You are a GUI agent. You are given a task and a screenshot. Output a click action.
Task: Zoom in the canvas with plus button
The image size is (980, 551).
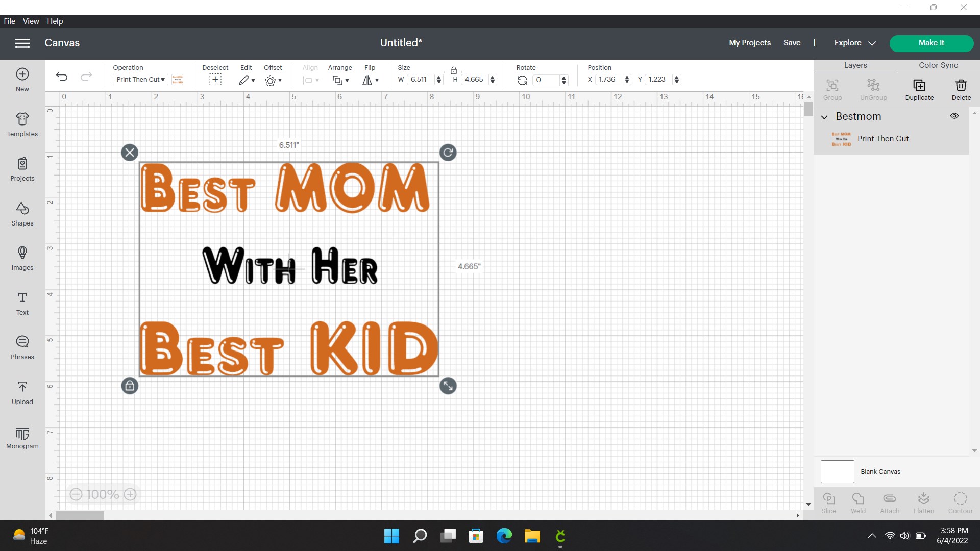tap(130, 494)
